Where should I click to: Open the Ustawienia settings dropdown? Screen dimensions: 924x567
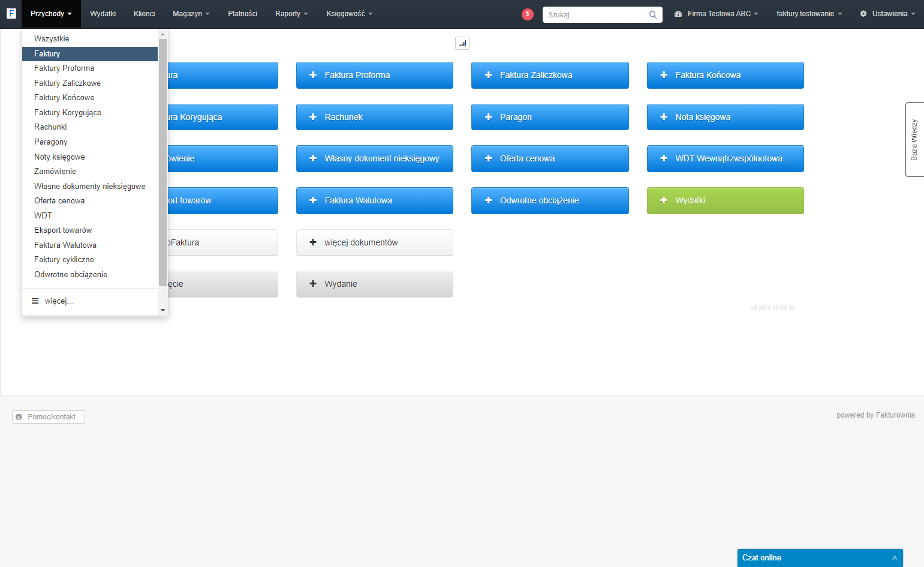click(887, 14)
